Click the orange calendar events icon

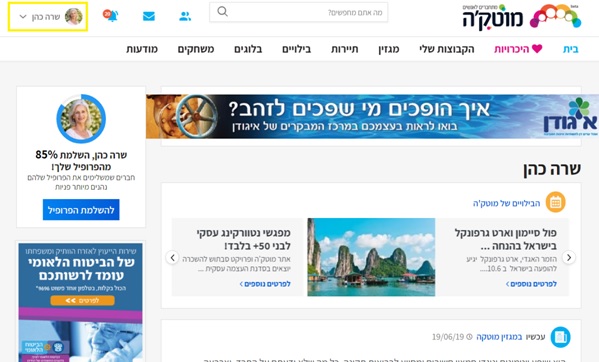[x=555, y=202]
